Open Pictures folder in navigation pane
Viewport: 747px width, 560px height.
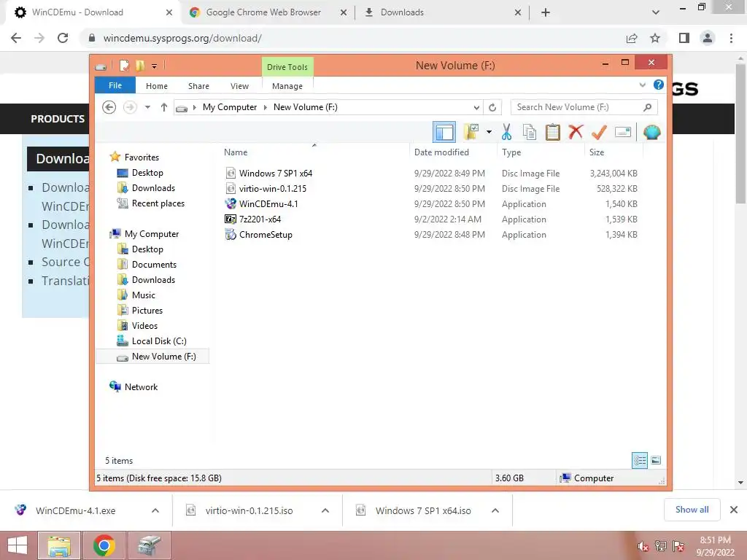tap(147, 310)
